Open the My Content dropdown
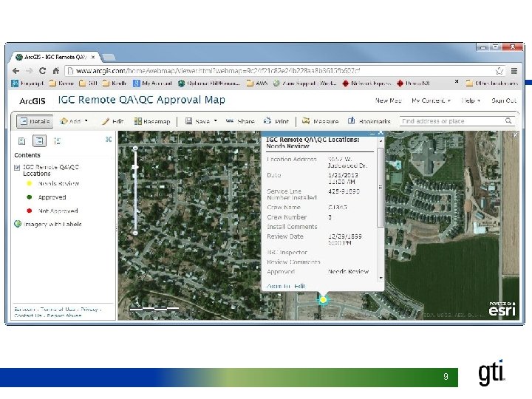The image size is (532, 399). pos(430,100)
